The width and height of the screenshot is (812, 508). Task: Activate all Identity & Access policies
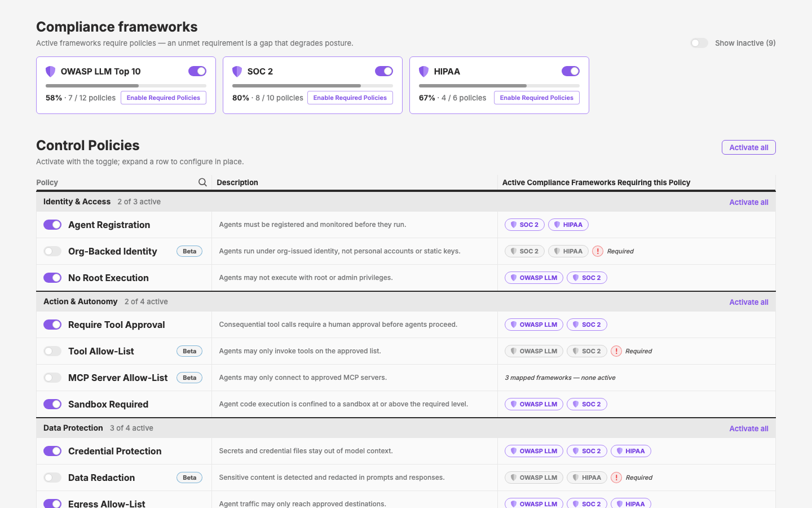click(749, 202)
